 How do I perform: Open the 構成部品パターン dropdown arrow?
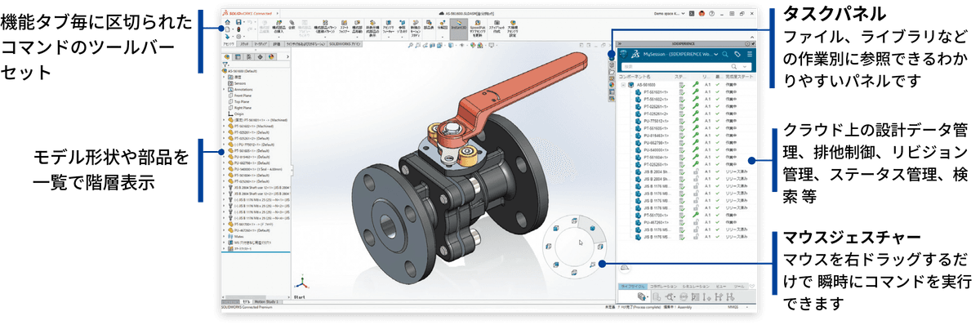pyautogui.click(x=326, y=37)
